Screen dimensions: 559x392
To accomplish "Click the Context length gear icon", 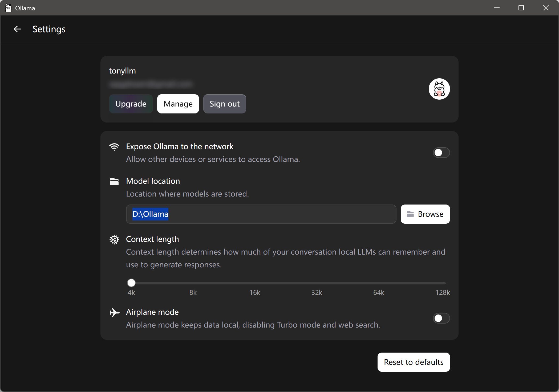I will (x=114, y=240).
